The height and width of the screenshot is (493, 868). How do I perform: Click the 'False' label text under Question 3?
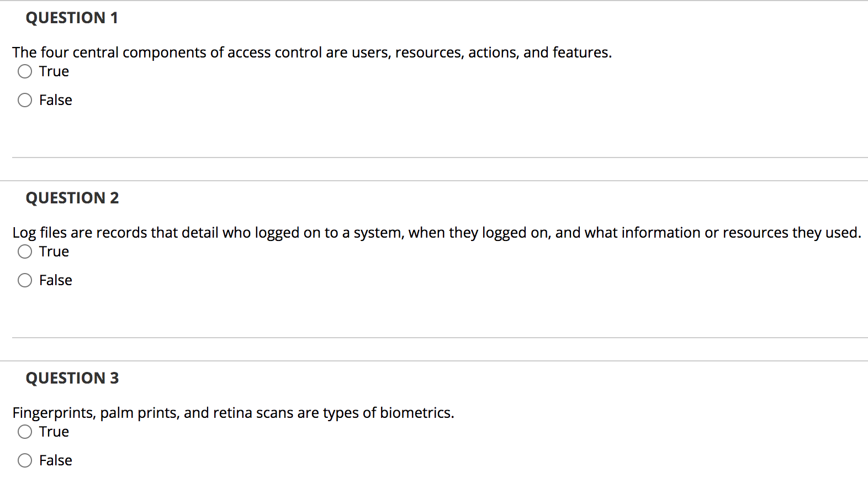[56, 460]
